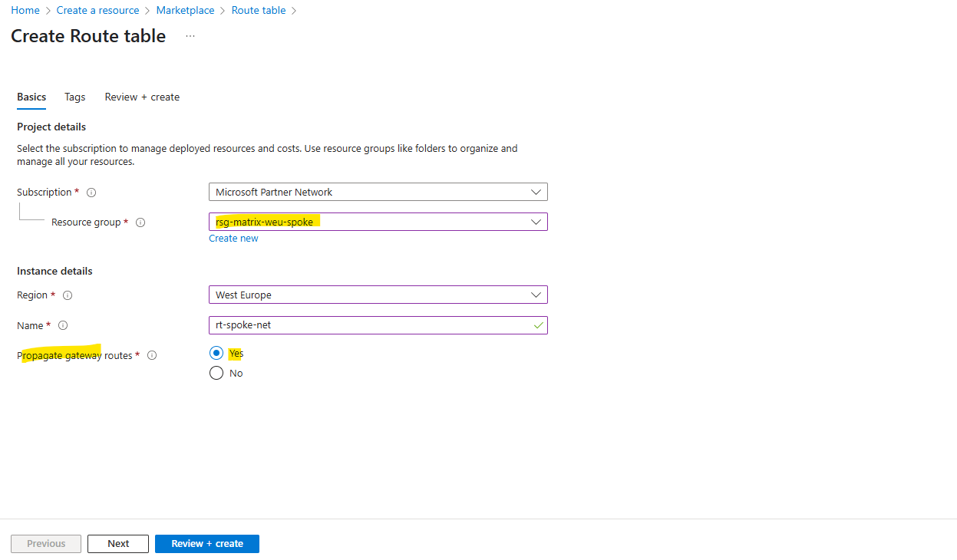This screenshot has width=957, height=560.
Task: Click the Next button
Action: [x=118, y=544]
